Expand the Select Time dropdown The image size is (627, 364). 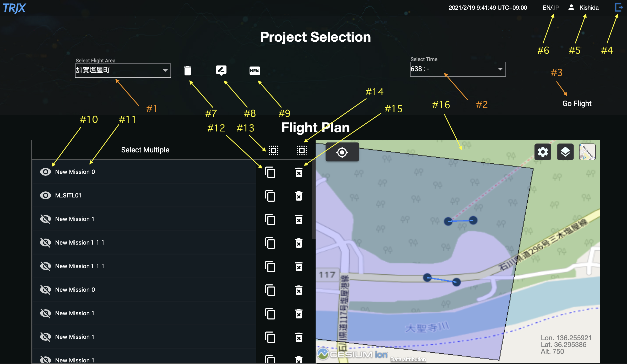tap(457, 69)
